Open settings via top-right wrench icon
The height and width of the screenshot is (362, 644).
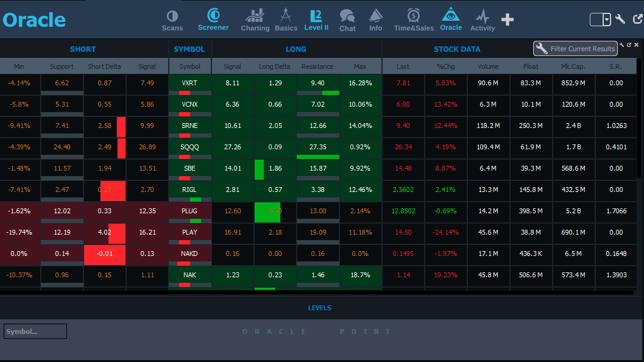620,20
